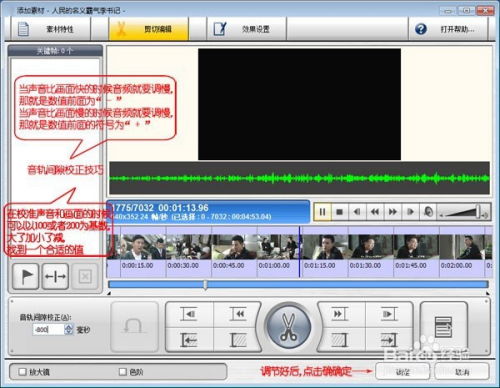The height and width of the screenshot is (388, 500).
Task: Click the audio gap stepper arrows
Action: coord(69,330)
